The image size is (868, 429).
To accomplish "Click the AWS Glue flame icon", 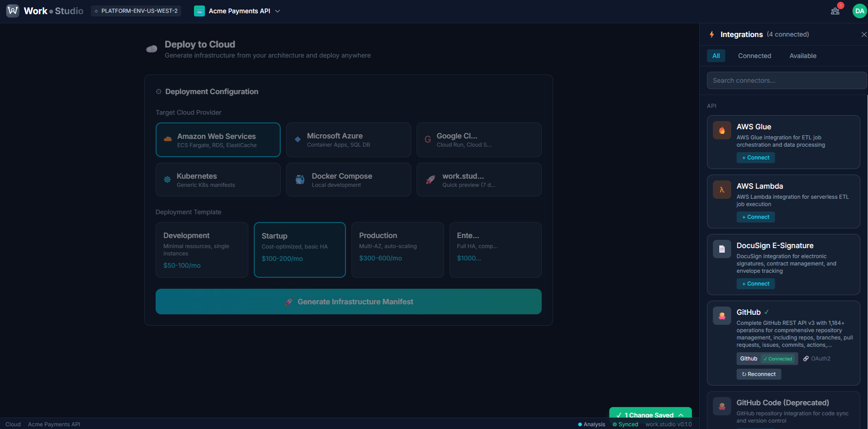I will (x=722, y=130).
